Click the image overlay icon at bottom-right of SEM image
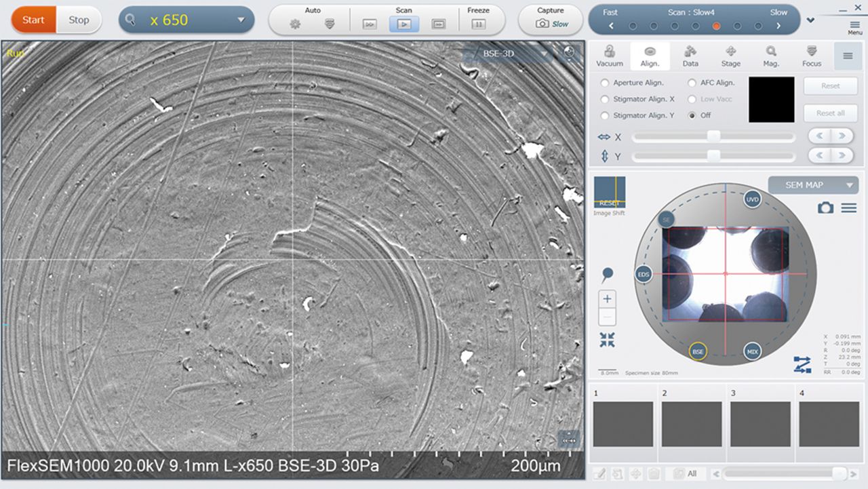Image resolution: width=868 pixels, height=489 pixels. coord(568,439)
